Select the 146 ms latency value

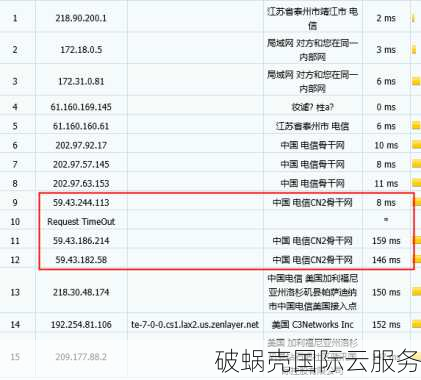(386, 260)
